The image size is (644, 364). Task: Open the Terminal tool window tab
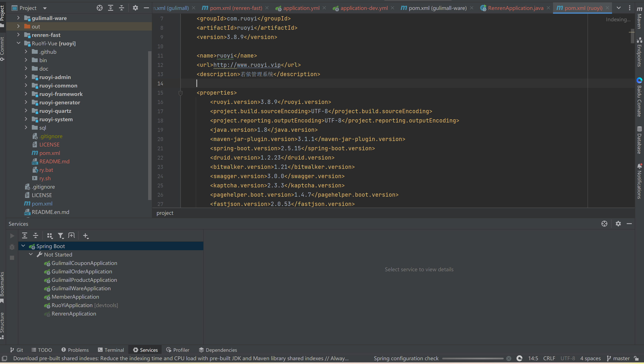[111, 350]
